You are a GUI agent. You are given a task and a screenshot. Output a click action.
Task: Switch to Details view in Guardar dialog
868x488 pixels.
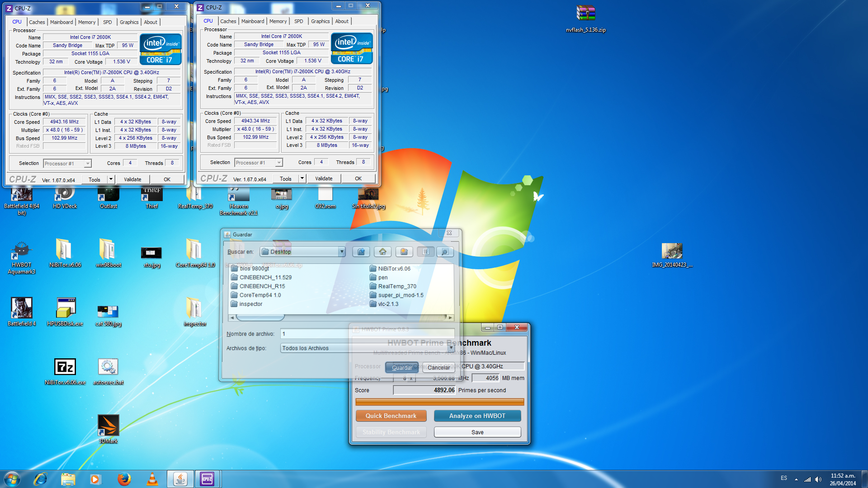[x=445, y=252]
